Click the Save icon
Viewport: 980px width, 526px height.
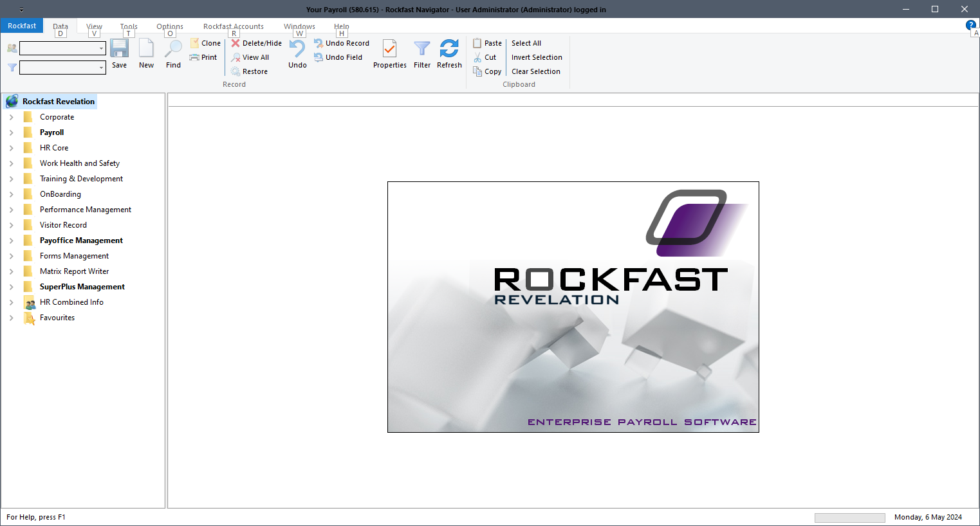point(119,53)
